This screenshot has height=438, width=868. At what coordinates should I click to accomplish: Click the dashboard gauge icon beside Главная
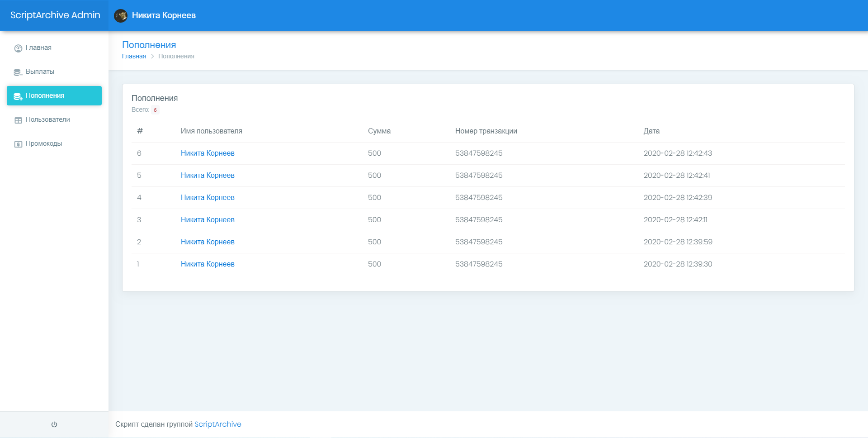pyautogui.click(x=18, y=48)
